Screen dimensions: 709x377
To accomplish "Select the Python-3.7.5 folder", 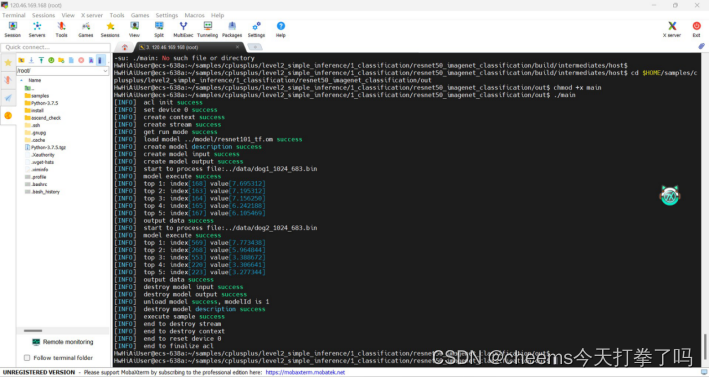I will coord(42,103).
